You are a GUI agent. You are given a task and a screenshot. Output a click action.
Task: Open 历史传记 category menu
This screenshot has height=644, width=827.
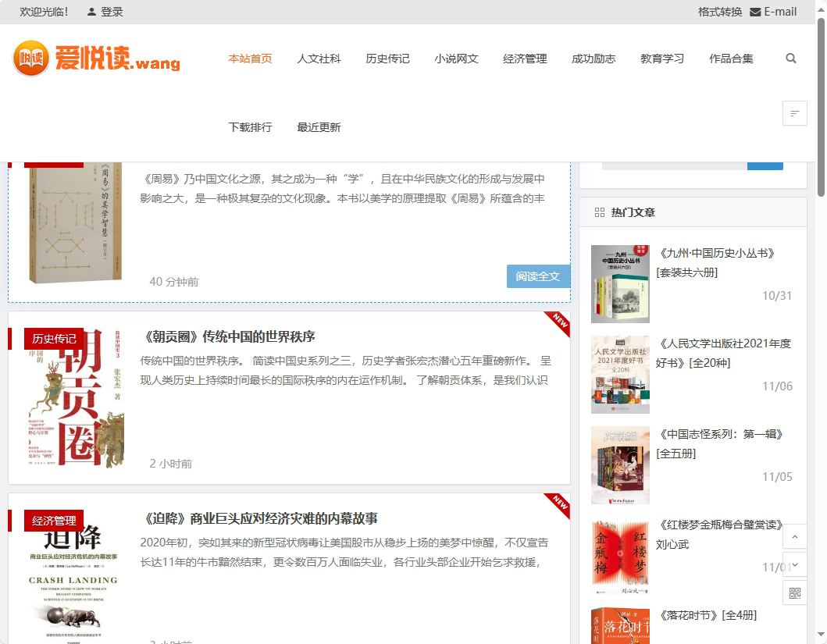click(387, 59)
